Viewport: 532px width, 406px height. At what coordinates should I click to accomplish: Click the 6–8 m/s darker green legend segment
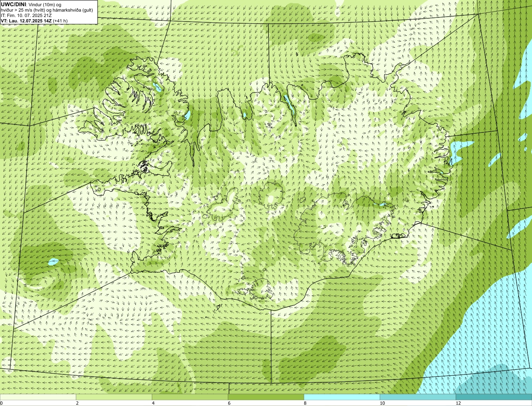[x=266, y=397]
